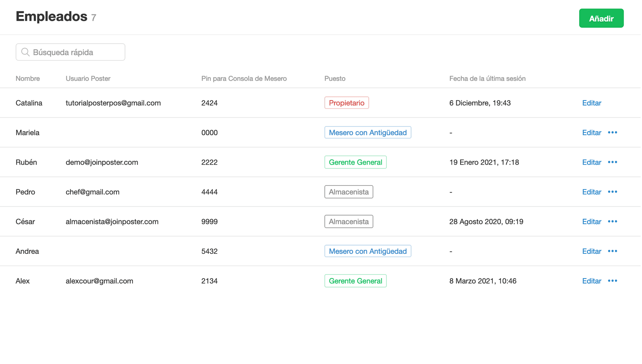Open more options for Mariela
642x364 pixels.
coord(612,133)
